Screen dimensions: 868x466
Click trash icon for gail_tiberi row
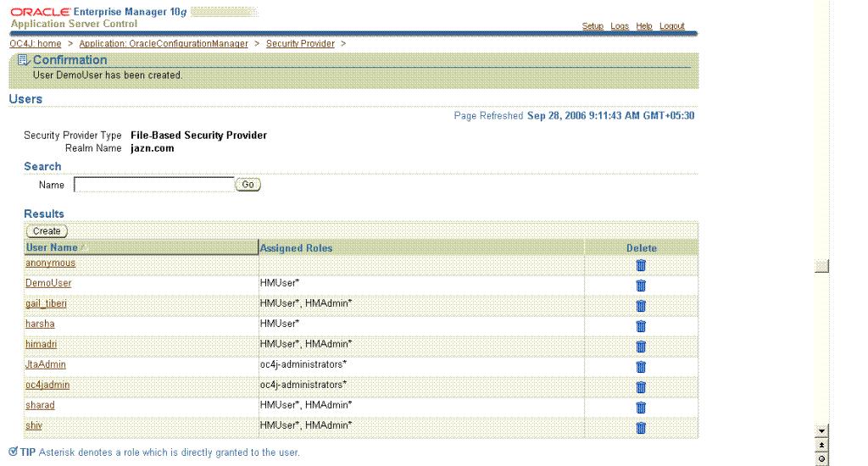click(641, 306)
